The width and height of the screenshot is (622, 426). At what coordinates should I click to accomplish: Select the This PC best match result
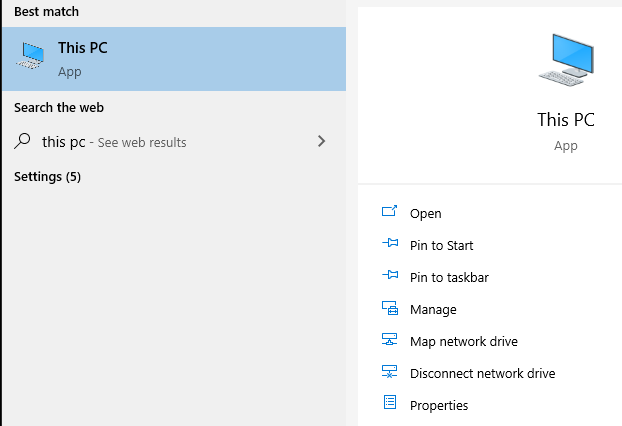tap(174, 59)
